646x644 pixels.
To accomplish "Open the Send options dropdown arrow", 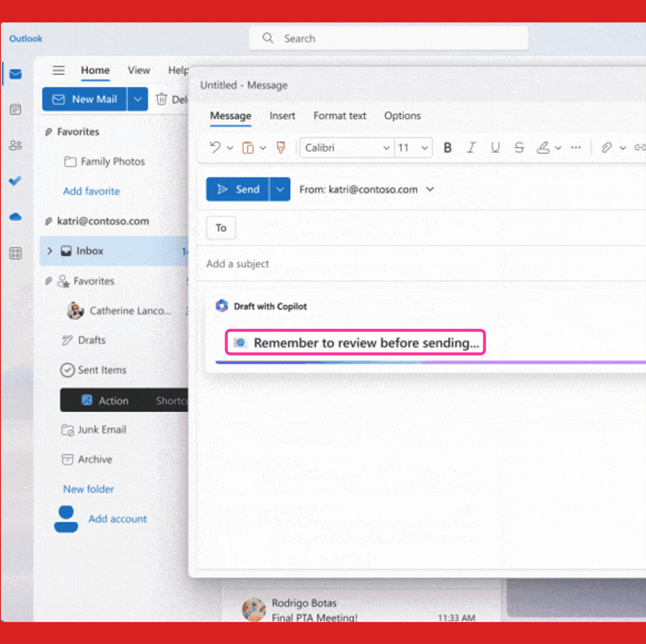I will (x=280, y=189).
